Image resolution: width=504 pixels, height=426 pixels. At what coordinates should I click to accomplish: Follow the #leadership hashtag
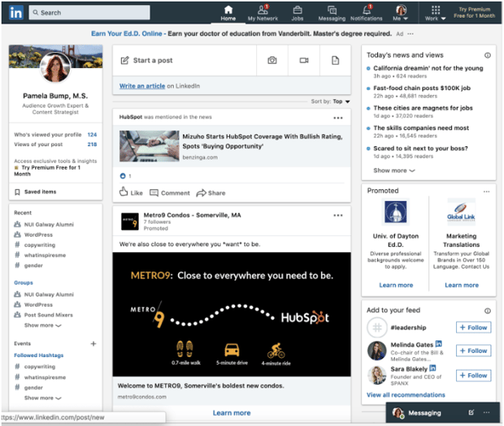coord(473,327)
